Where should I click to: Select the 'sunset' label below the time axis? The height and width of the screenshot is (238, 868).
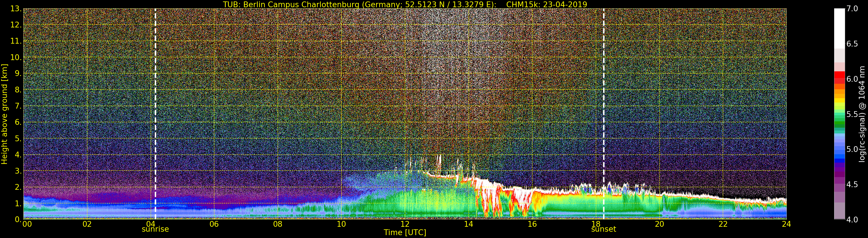tap(603, 229)
